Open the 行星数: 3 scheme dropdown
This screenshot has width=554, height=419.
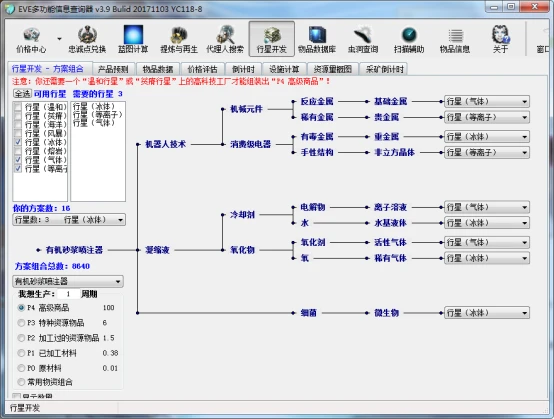(x=69, y=220)
